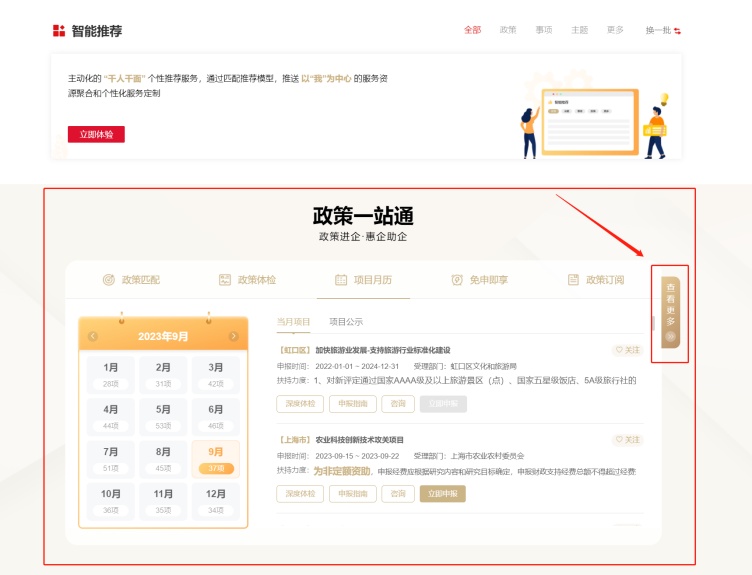
Task: Toggle 关注 on the 虹口区 tourism project
Action: (x=627, y=350)
